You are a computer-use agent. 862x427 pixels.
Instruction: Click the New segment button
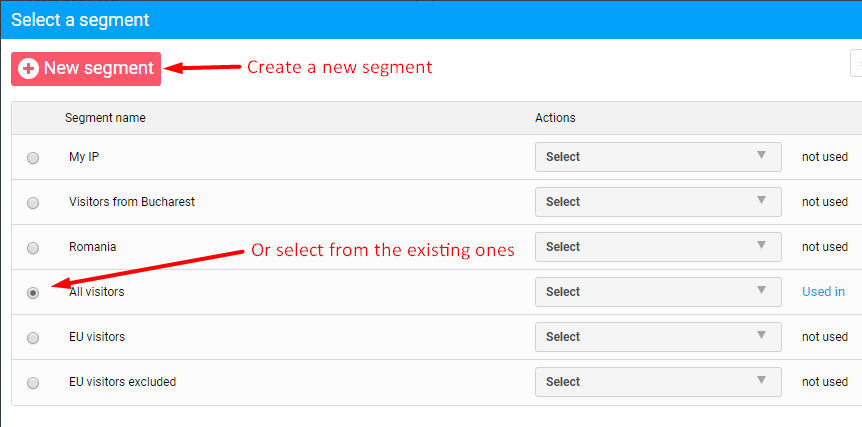(86, 68)
